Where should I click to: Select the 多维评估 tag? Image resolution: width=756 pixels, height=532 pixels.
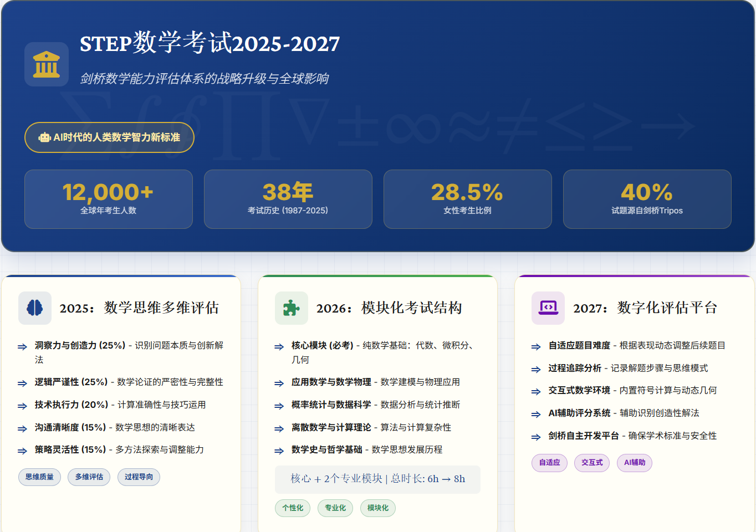click(89, 477)
